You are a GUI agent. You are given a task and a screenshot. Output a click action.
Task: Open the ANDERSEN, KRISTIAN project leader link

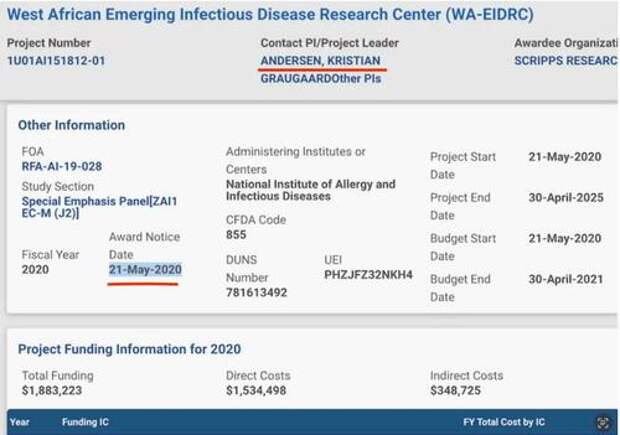tap(320, 60)
